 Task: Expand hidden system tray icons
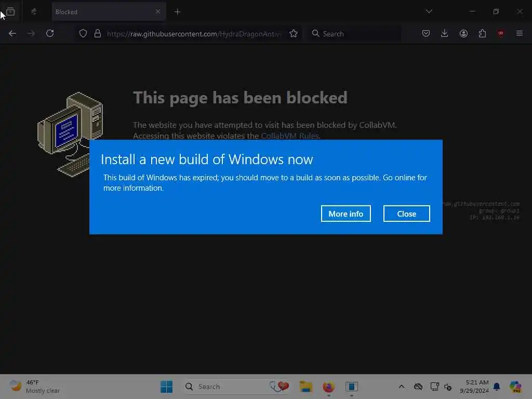pos(402,387)
